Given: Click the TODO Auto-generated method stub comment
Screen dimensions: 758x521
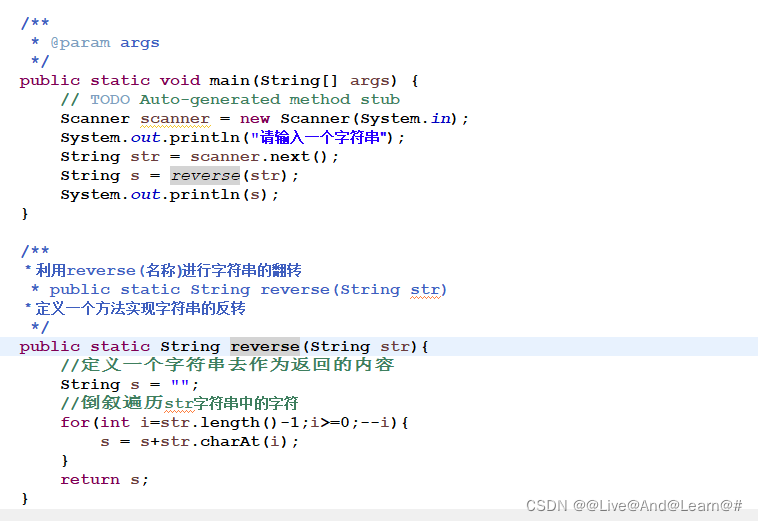Looking at the screenshot, I should click(231, 100).
